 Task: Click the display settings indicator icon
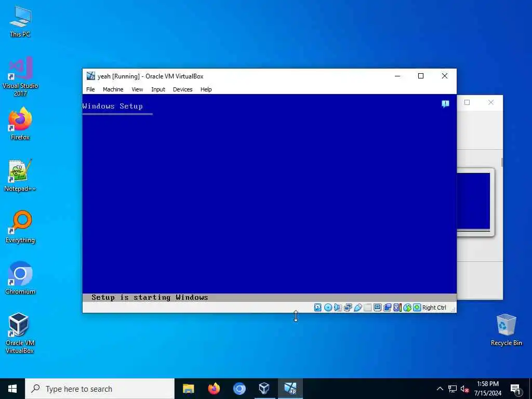coord(377,308)
